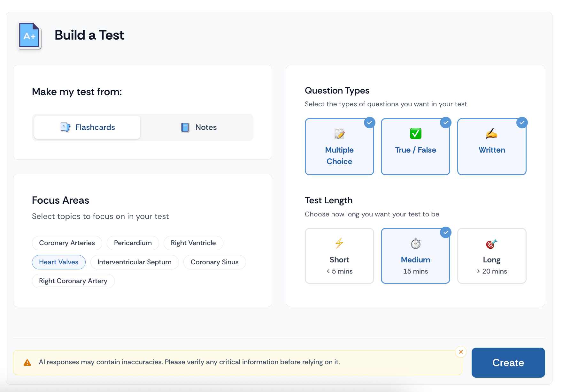Dismiss the AI inaccuracies warning banner
The image size is (563, 392).
click(x=461, y=352)
